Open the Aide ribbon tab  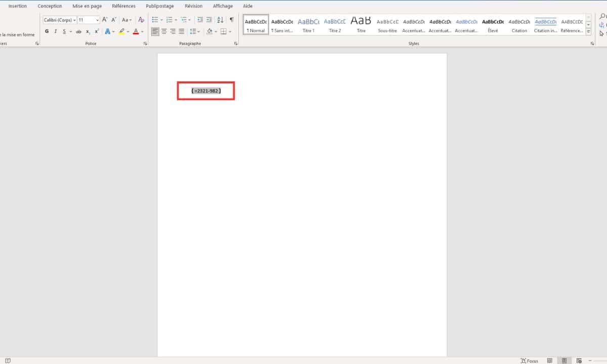248,6
